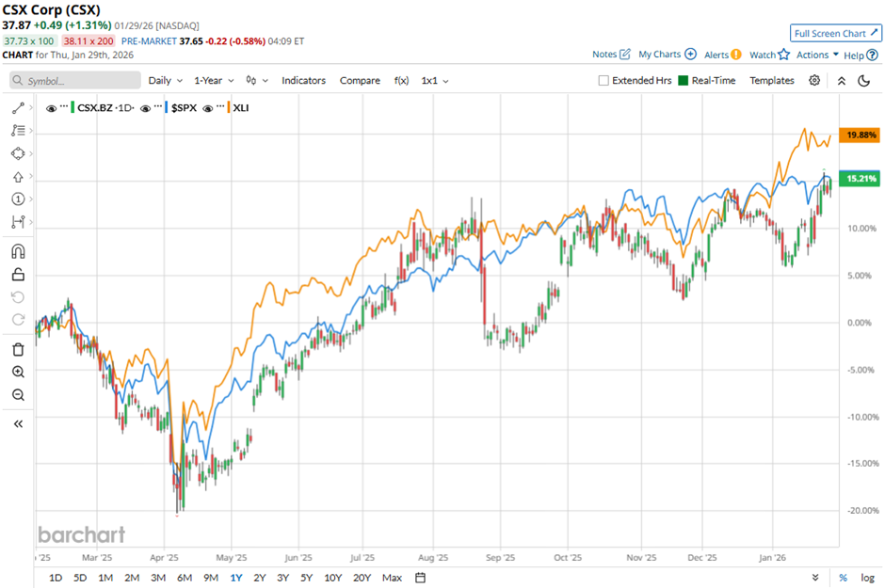This screenshot has height=588, width=885.
Task: Open Alerts exclamation icon
Action: [x=736, y=55]
